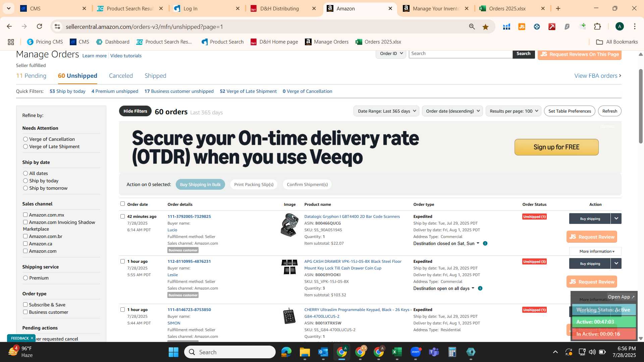The width and height of the screenshot is (644, 362).
Task: Open the Extensions puzzle-piece icon
Action: tap(598, 26)
